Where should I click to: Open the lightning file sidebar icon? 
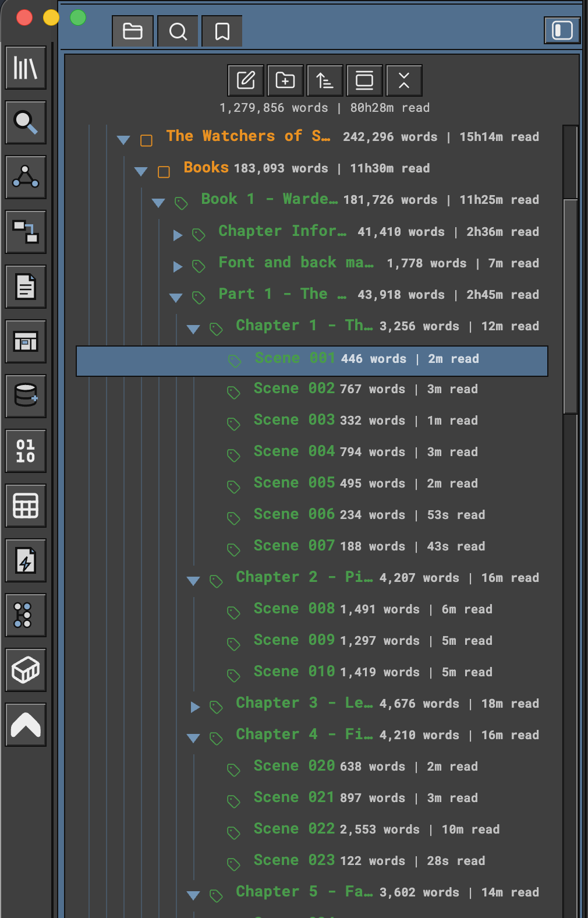coord(26,560)
